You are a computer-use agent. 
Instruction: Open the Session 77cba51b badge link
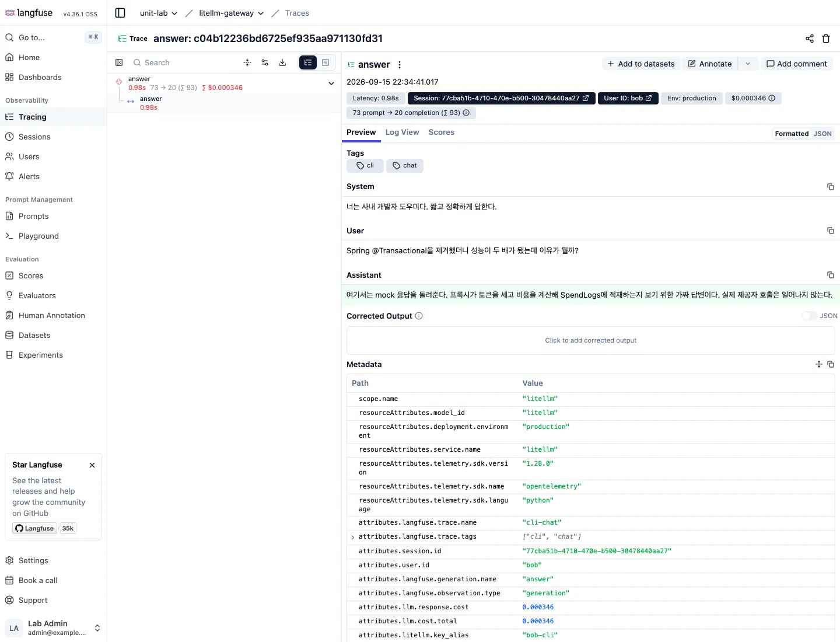[x=502, y=98]
